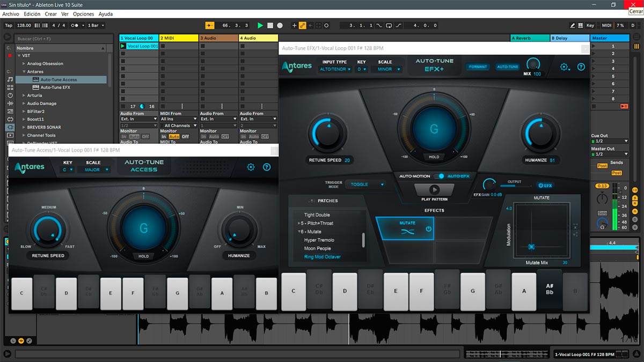Open quantization 1 Bar dropdown

[x=96, y=25]
